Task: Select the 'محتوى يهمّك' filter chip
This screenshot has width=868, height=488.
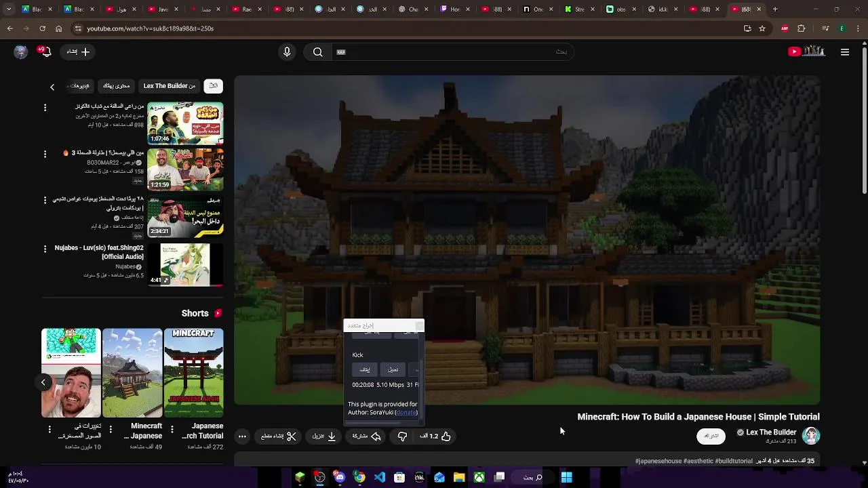Action: [117, 86]
